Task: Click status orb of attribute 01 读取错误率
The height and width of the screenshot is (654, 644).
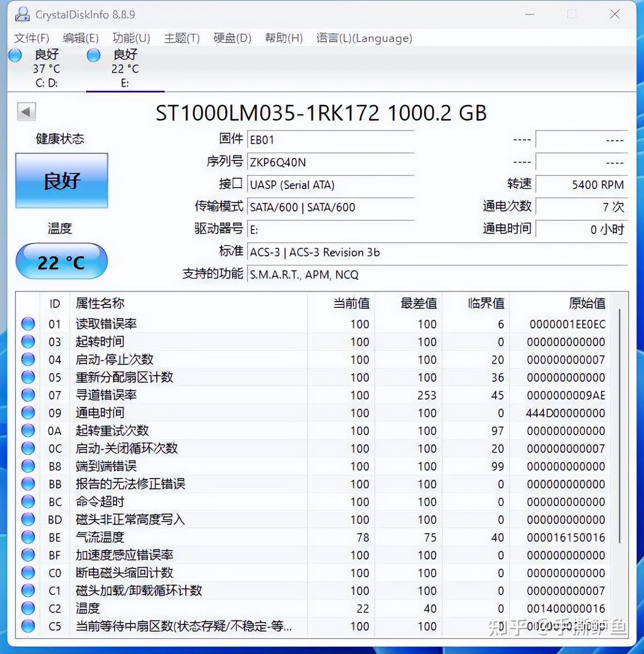Action: pyautogui.click(x=28, y=324)
